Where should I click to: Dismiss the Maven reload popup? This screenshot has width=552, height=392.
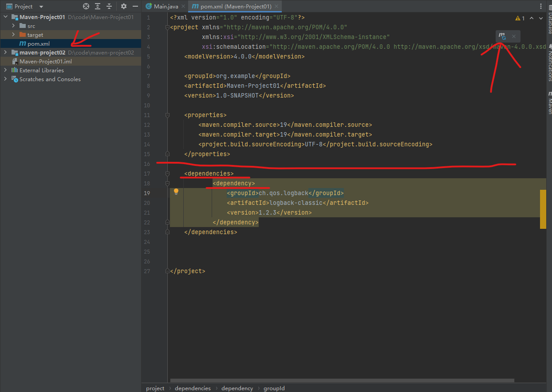point(514,36)
